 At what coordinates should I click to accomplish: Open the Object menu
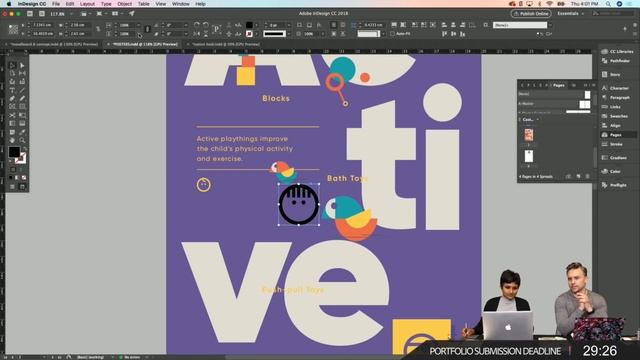pos(124,4)
